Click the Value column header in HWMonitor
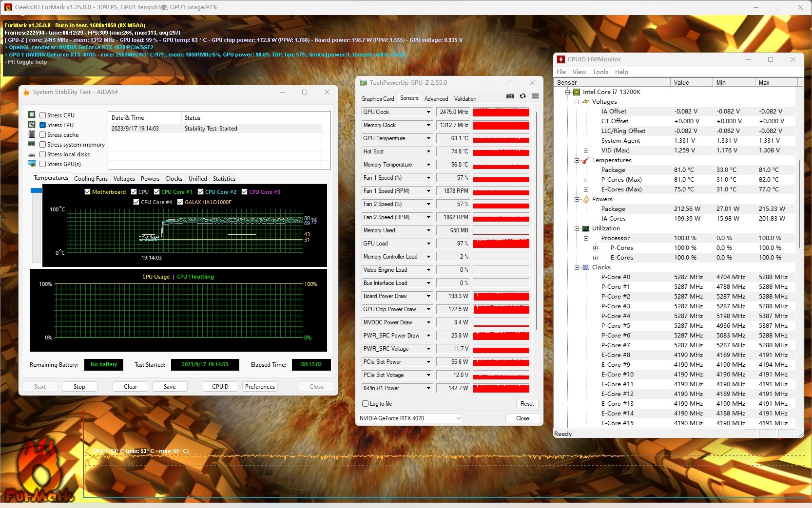Image resolution: width=812 pixels, height=508 pixels. click(x=691, y=83)
